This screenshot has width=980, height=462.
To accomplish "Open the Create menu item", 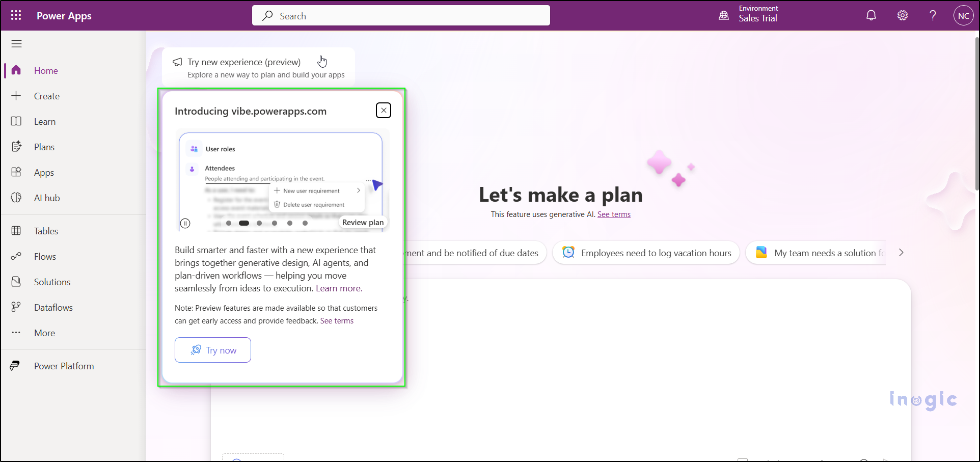I will [47, 96].
